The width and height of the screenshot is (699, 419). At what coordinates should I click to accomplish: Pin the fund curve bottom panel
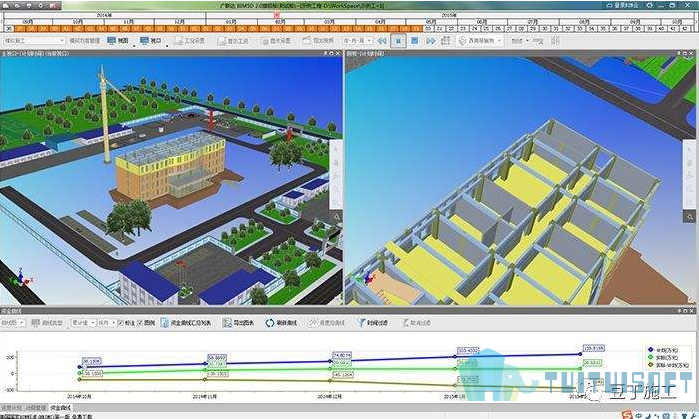679,311
